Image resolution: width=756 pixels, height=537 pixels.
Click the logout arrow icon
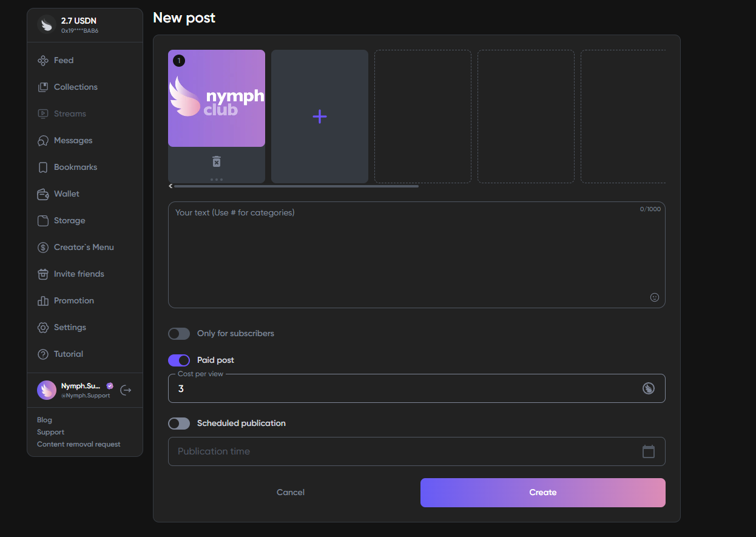[126, 390]
